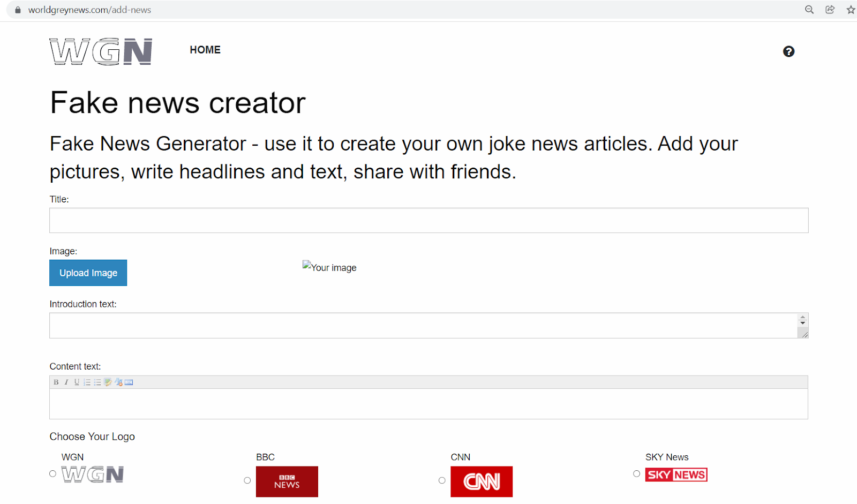Click into the Content text editor area
The height and width of the screenshot is (504, 857).
[428, 404]
